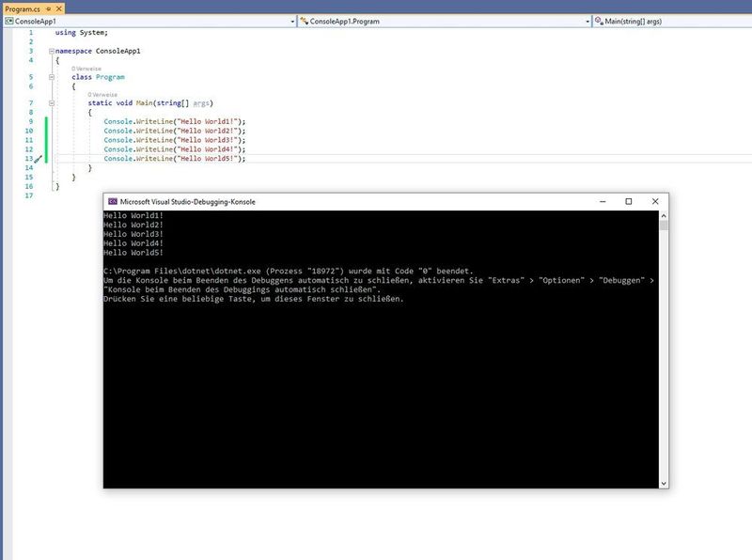
Task: Close the Debugging-Konsole window
Action: pos(655,202)
